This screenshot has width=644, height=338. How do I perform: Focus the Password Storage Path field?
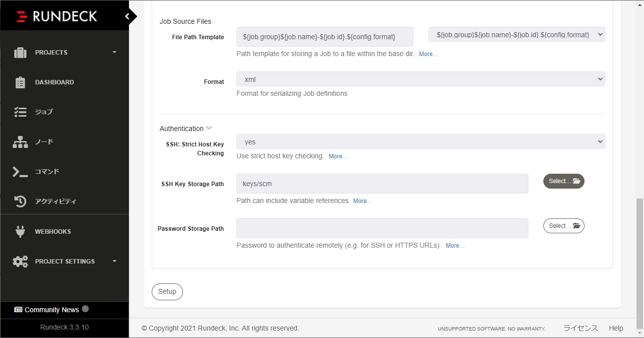click(382, 228)
